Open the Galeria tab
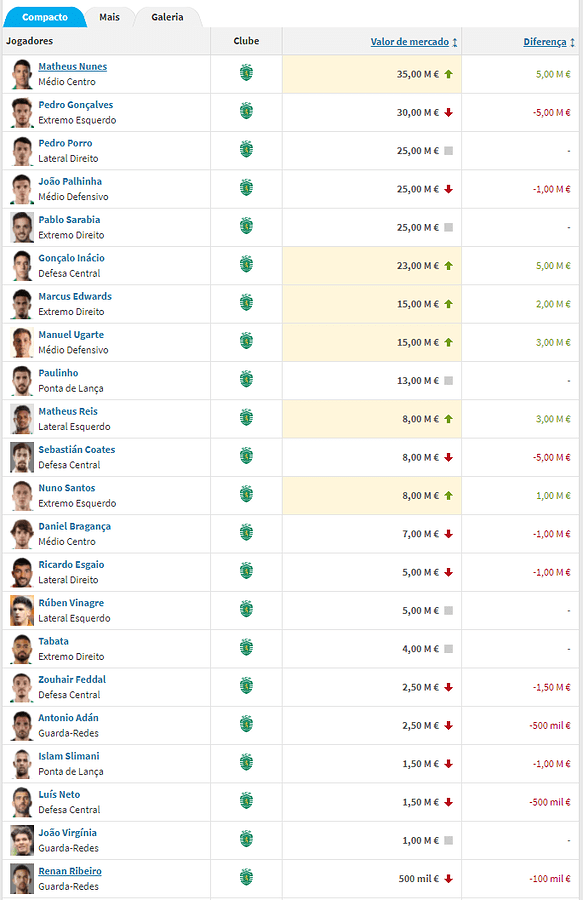This screenshot has width=583, height=900. click(x=168, y=17)
